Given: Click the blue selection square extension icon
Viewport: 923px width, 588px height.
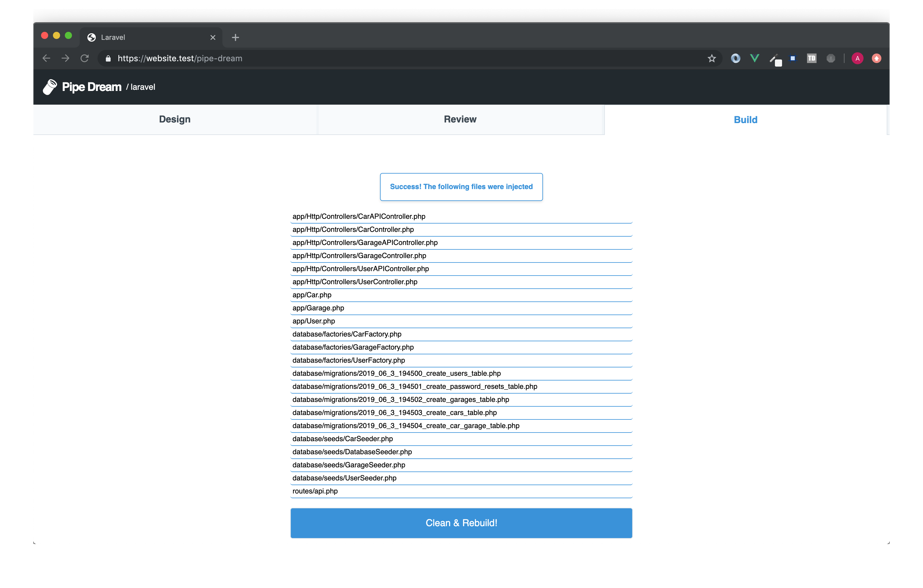Looking at the screenshot, I should (793, 58).
